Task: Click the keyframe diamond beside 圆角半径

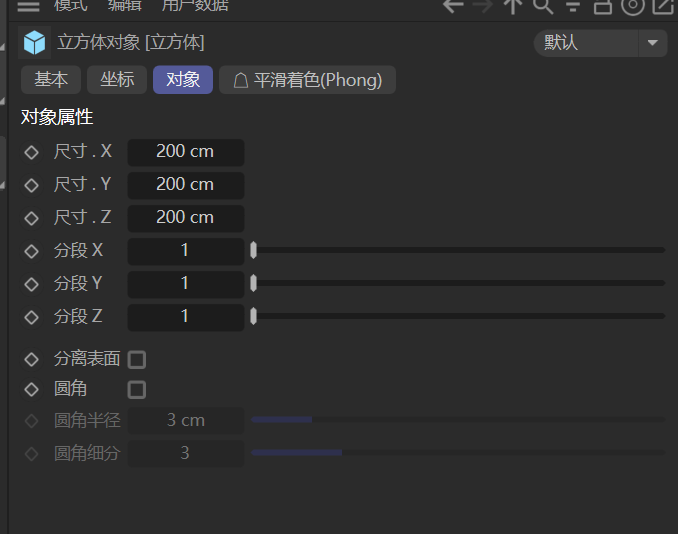Action: coord(32,421)
